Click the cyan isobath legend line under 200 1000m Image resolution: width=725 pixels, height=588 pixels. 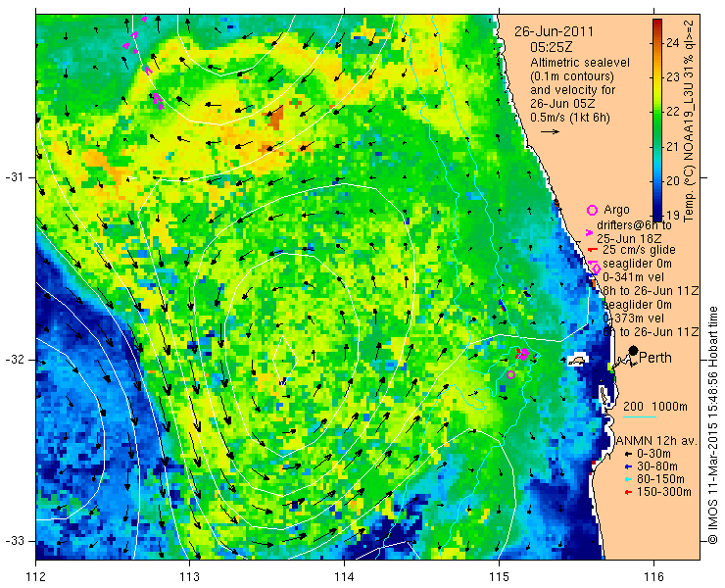coord(640,416)
